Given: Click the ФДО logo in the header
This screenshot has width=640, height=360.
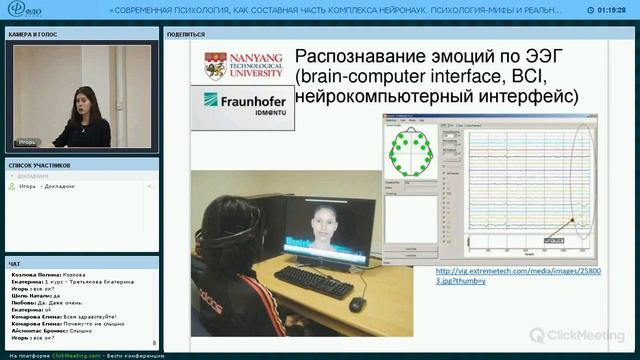Looking at the screenshot, I should [x=25, y=9].
